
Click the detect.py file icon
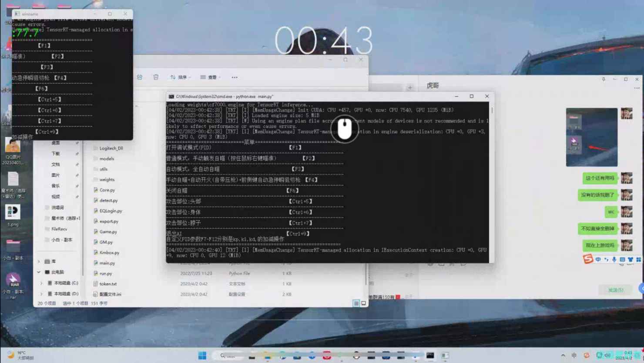point(95,200)
